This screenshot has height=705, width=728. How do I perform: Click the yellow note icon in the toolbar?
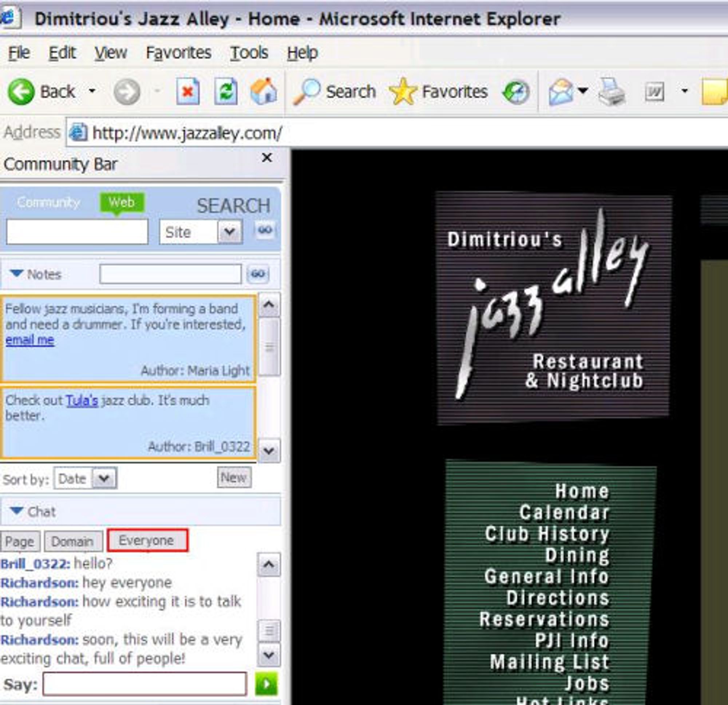[715, 91]
